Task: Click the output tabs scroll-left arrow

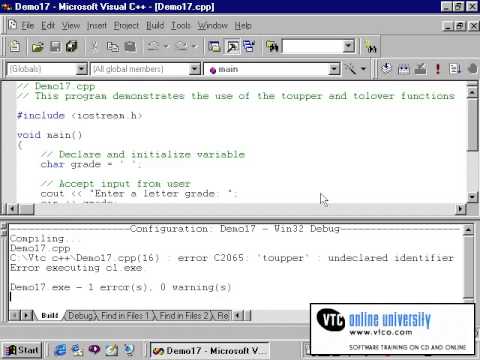Action: tap(15, 315)
